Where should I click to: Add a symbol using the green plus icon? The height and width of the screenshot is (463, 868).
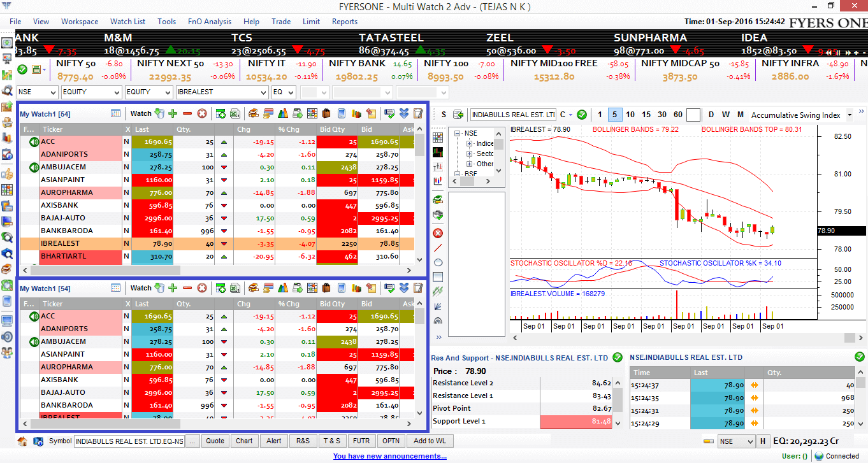pyautogui.click(x=172, y=112)
